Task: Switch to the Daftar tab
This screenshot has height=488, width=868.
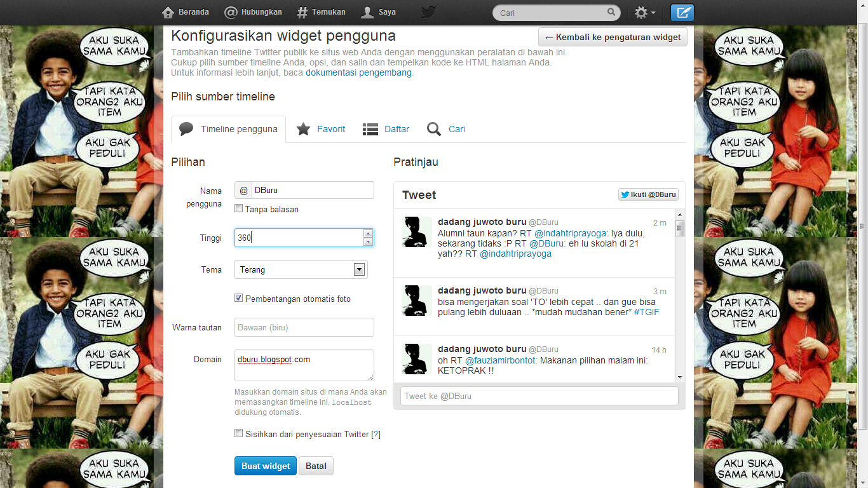Action: click(x=386, y=129)
